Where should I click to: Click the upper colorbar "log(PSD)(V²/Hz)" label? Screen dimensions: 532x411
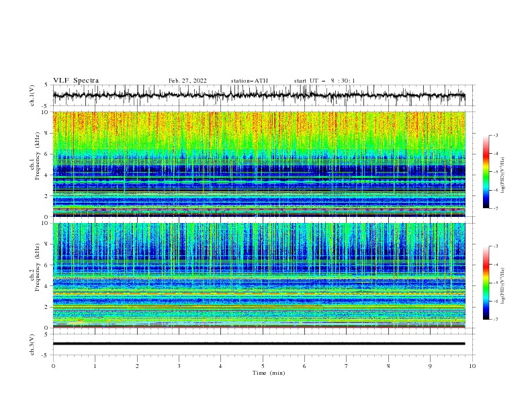tap(502, 175)
